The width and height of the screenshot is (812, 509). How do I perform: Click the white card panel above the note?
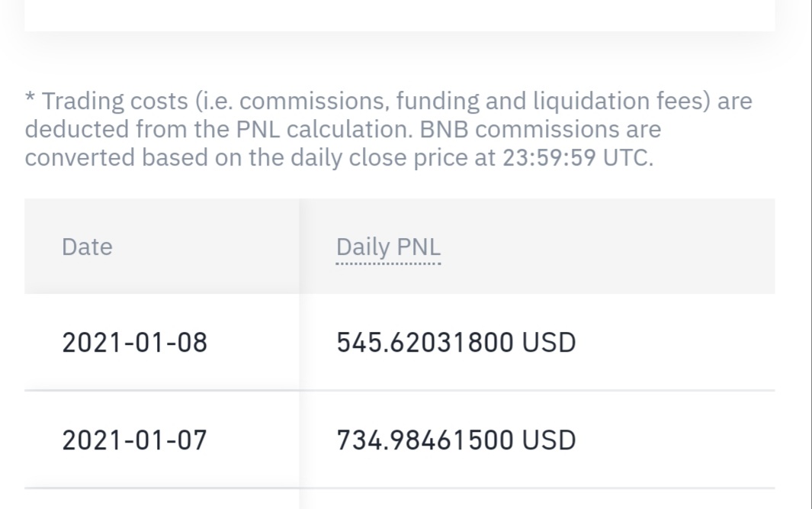[400, 15]
